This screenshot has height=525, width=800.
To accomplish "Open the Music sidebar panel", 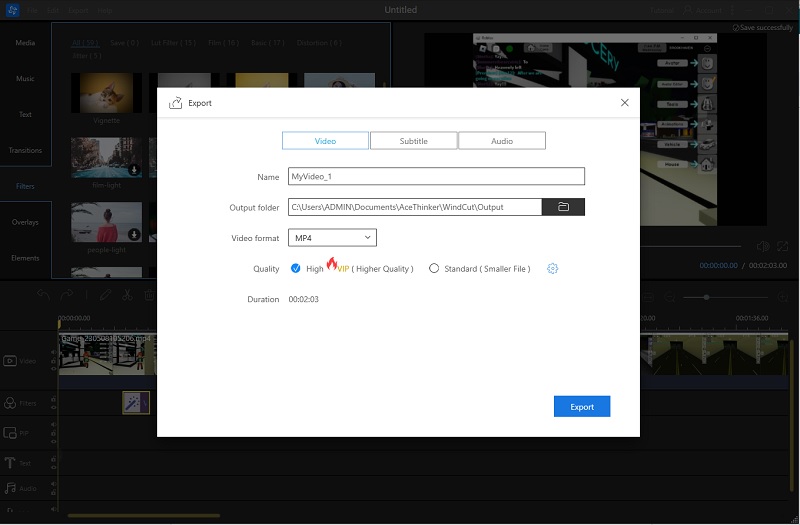I will pyautogui.click(x=25, y=79).
